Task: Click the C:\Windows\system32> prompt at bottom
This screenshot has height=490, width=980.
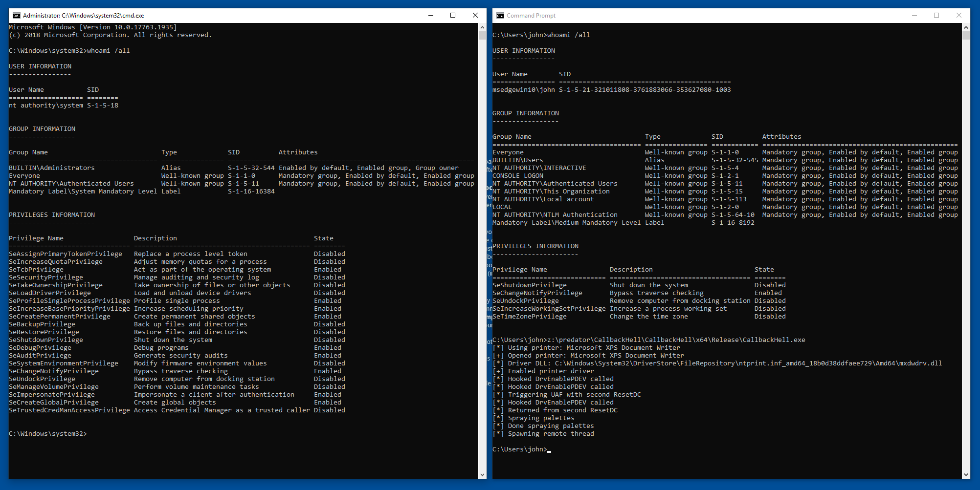Action: (48, 434)
